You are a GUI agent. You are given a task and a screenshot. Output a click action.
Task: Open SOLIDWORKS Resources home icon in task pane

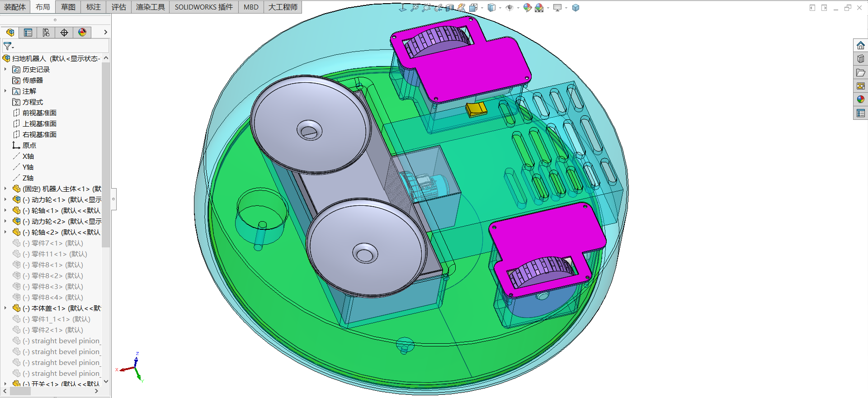coord(861,45)
